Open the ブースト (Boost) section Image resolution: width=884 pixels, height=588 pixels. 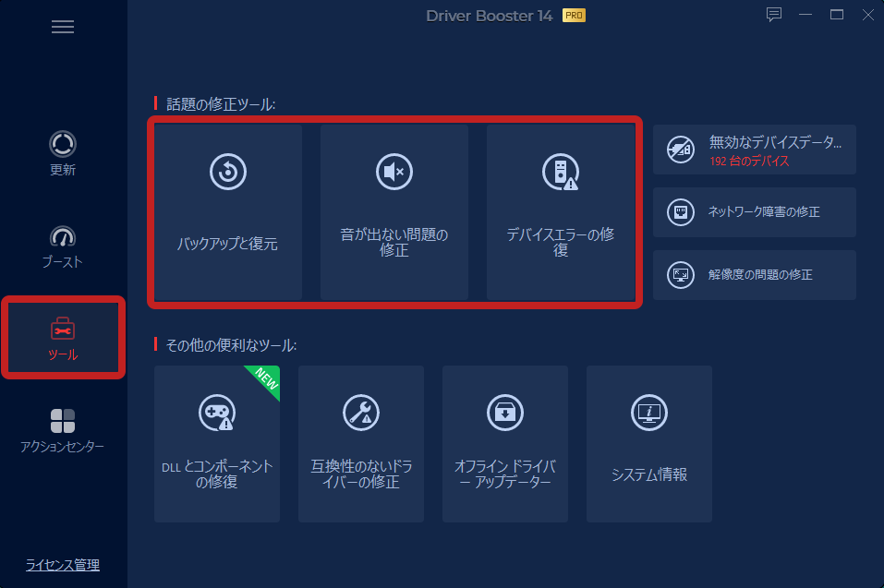(x=63, y=246)
